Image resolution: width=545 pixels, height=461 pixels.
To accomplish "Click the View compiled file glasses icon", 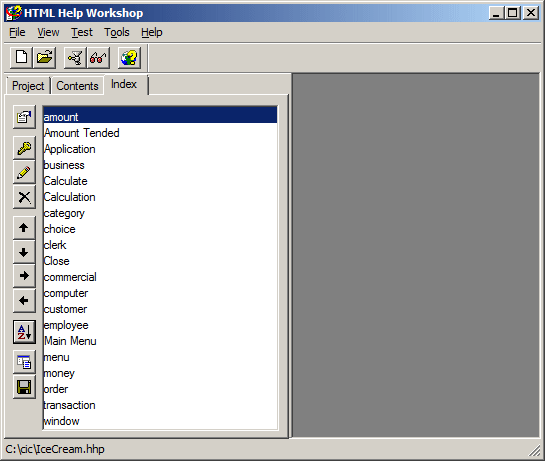I will (x=98, y=57).
